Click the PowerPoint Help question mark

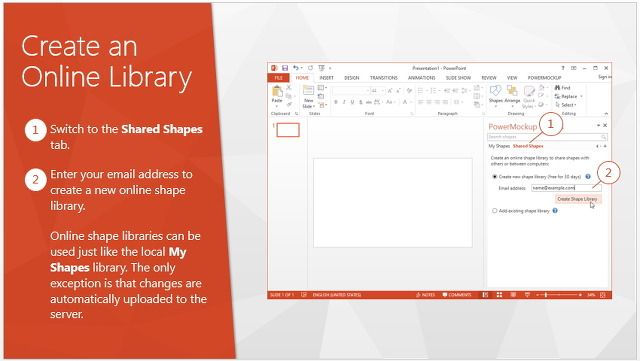tap(563, 68)
